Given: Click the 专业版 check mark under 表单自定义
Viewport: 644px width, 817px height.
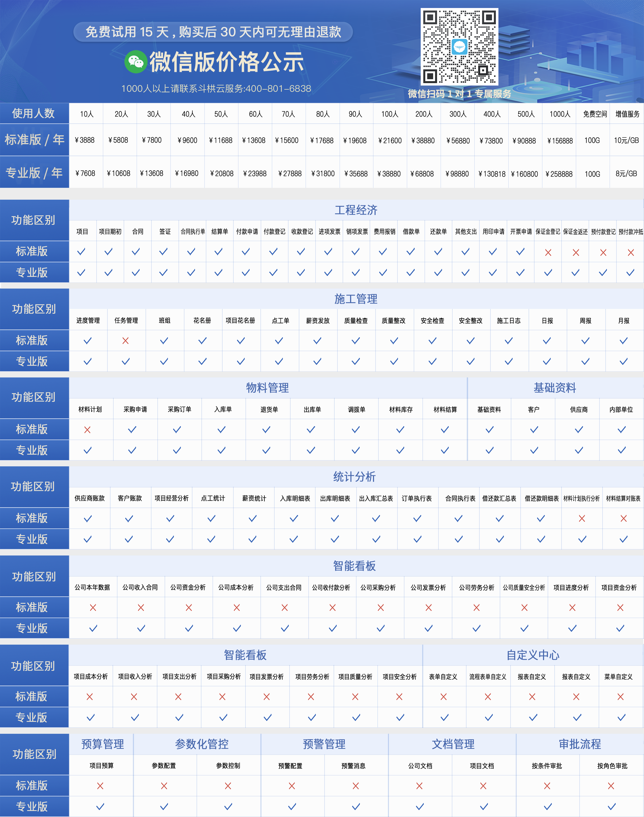Looking at the screenshot, I should pyautogui.click(x=445, y=718).
